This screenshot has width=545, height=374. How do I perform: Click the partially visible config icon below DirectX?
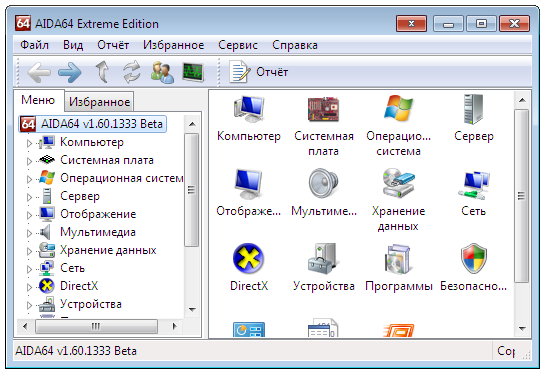[249, 329]
